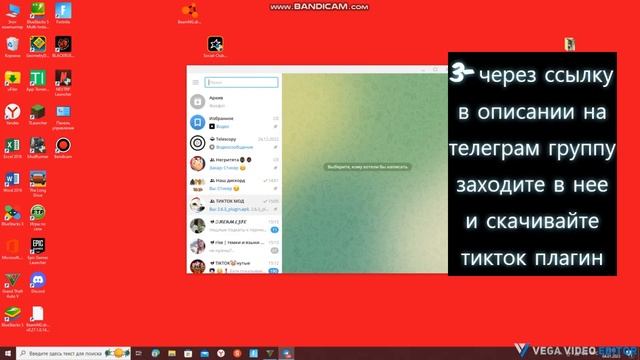Open the Fortnite desktop shortcut
640x360 pixels.
(63, 13)
